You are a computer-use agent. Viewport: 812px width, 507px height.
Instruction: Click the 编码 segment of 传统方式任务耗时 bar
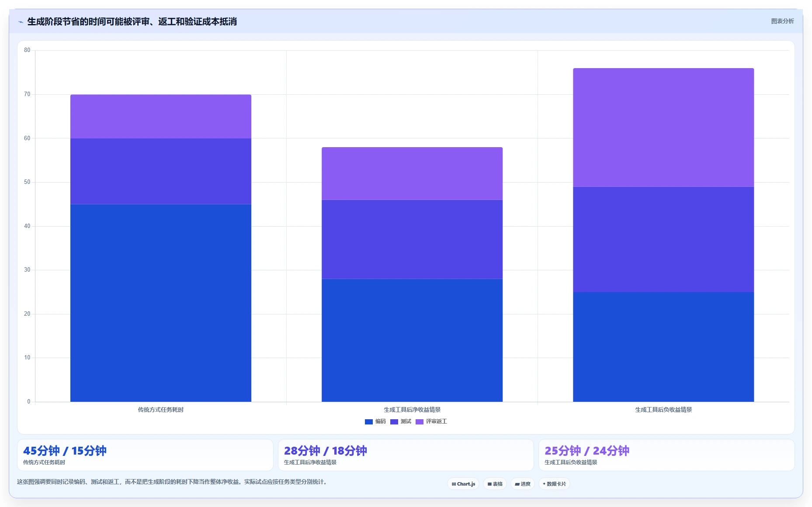coord(161,303)
